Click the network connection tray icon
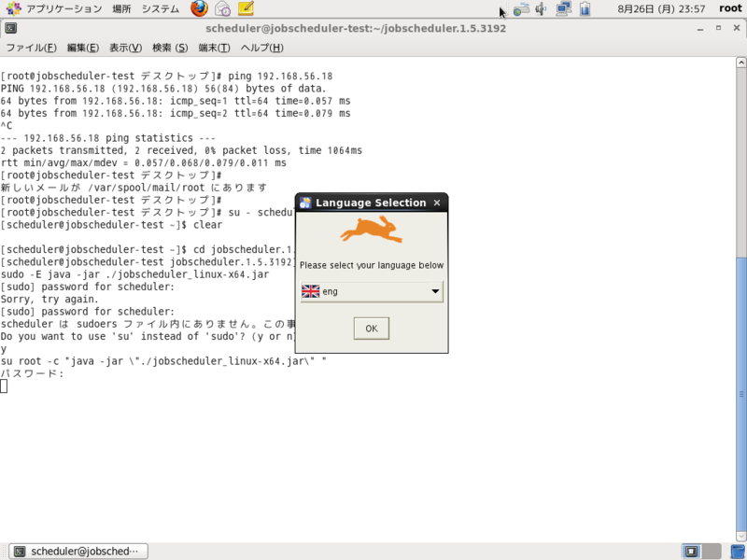Screen dimensions: 747x560 (564, 9)
